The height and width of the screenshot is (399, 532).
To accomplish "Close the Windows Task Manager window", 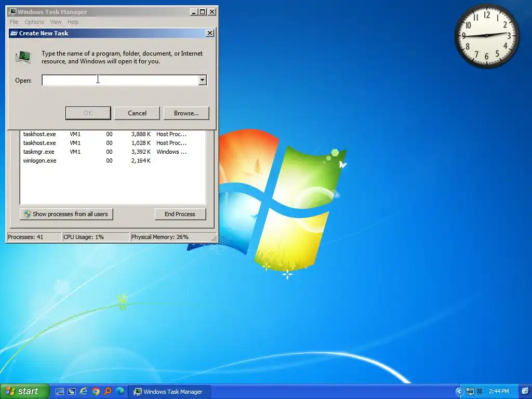I will 212,12.
